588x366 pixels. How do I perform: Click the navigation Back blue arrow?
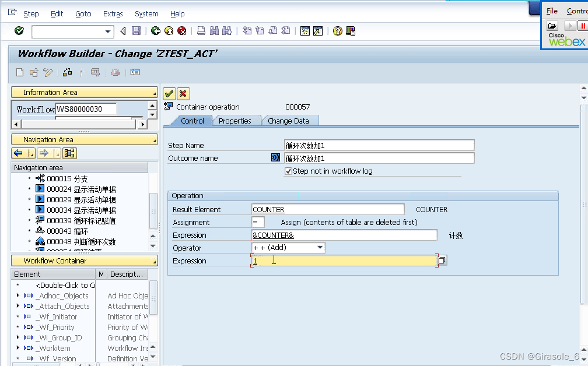pos(18,153)
